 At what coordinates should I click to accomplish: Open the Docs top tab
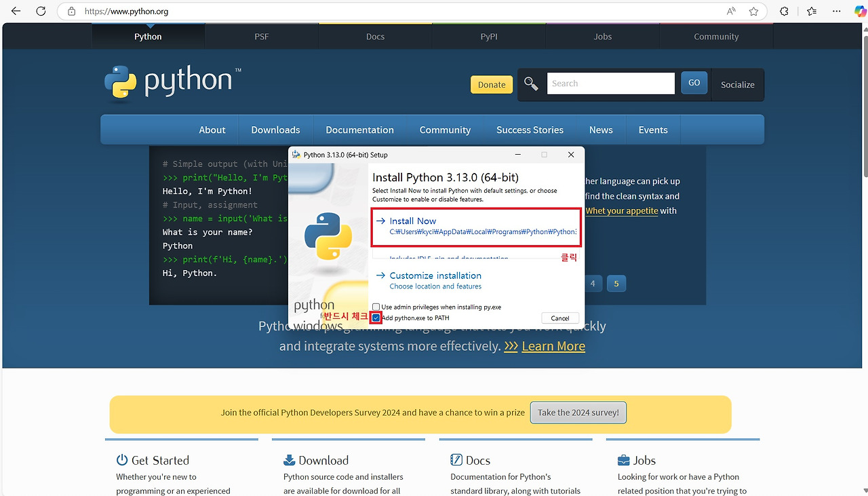tap(375, 37)
